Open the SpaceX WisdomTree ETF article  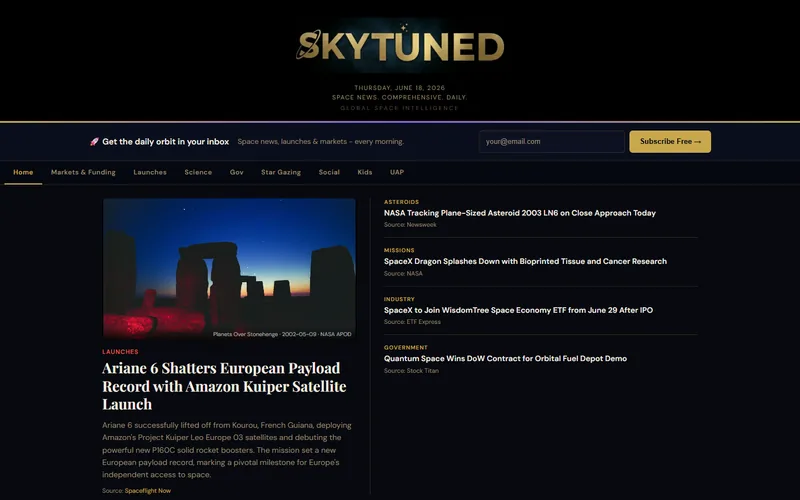(518, 310)
